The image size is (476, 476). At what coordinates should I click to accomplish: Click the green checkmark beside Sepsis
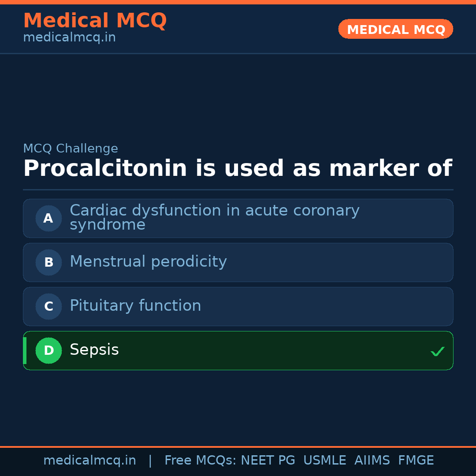pyautogui.click(x=437, y=351)
